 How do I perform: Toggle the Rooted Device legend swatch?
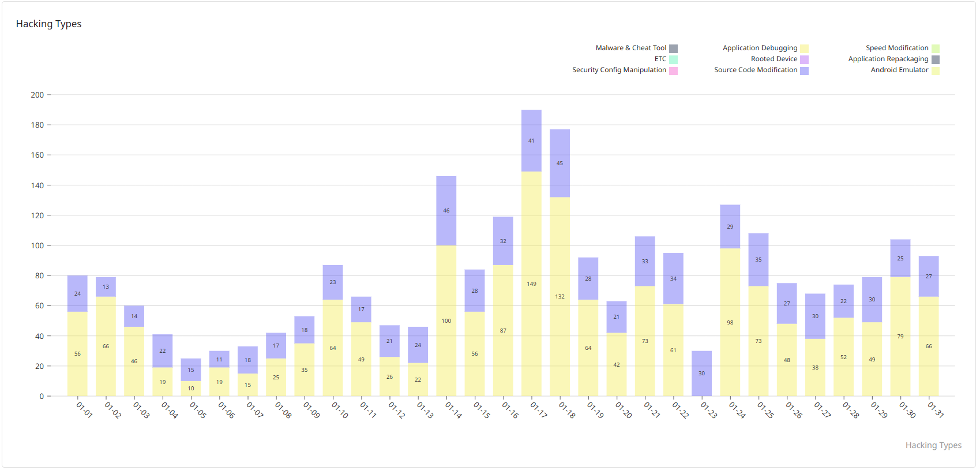pos(804,59)
